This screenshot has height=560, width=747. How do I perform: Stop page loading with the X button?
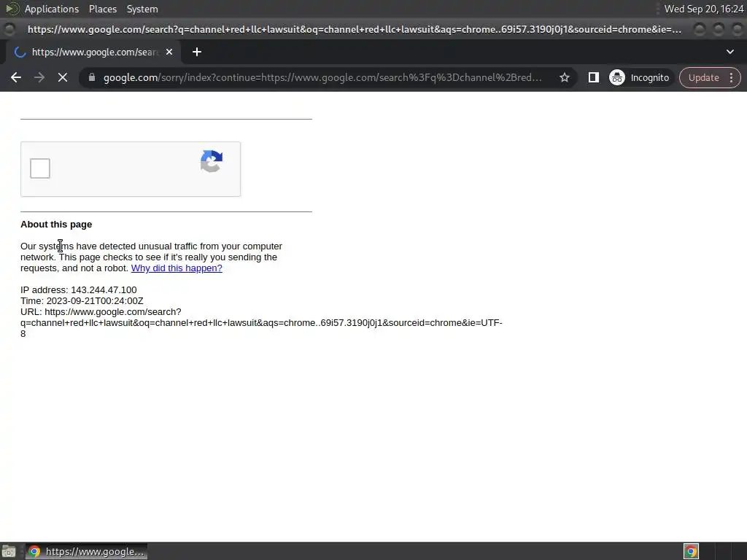63,77
